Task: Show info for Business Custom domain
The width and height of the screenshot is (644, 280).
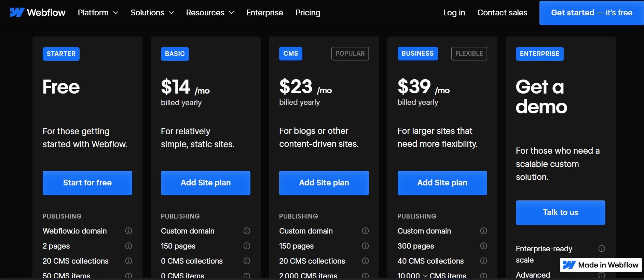Action: click(483, 231)
